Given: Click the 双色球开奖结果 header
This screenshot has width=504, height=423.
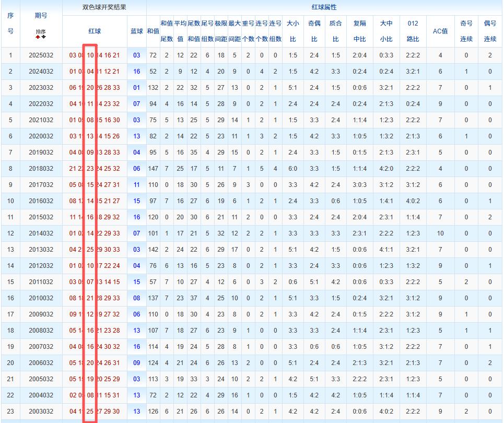Looking at the screenshot, I should (x=104, y=7).
